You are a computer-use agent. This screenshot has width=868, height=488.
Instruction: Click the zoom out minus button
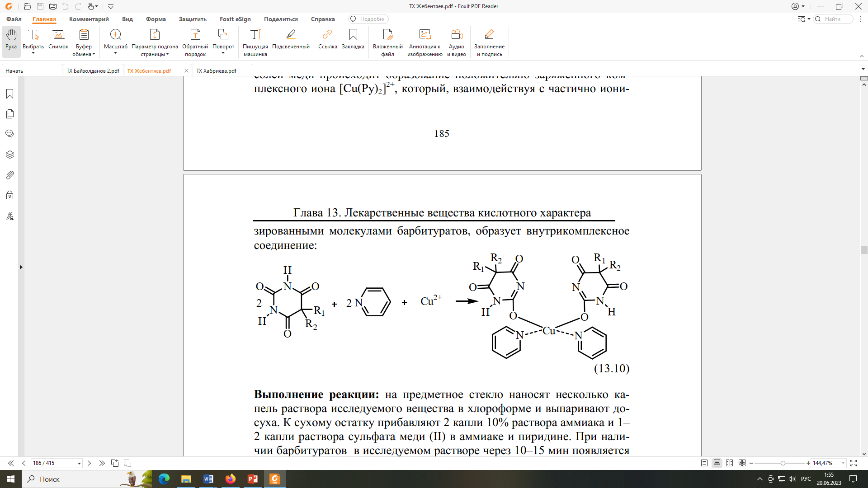(x=751, y=463)
